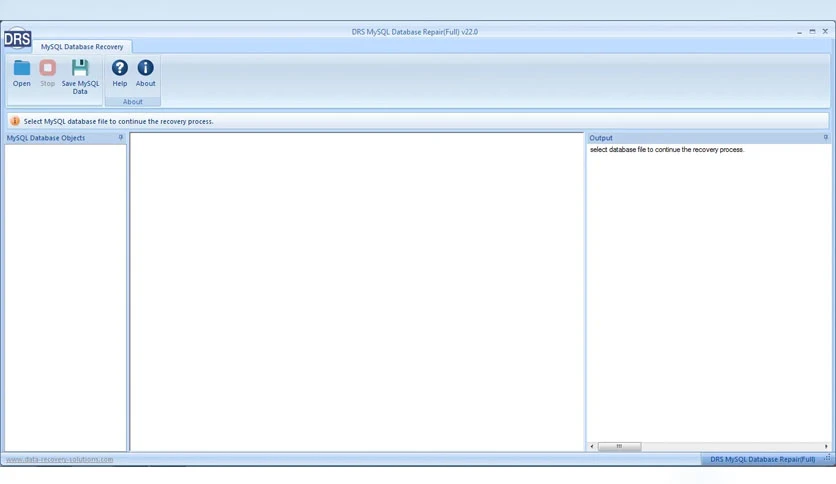Show the About information dialog
This screenshot has width=836, height=484.
146,73
